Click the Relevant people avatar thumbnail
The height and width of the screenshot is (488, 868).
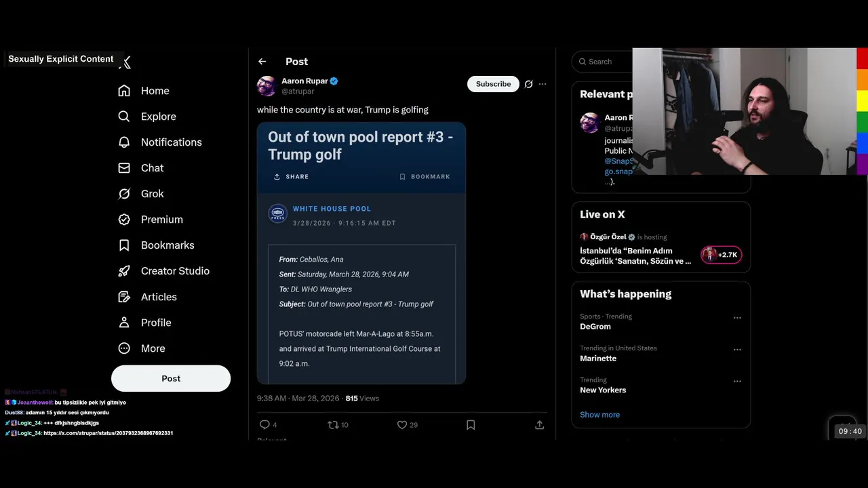click(590, 123)
